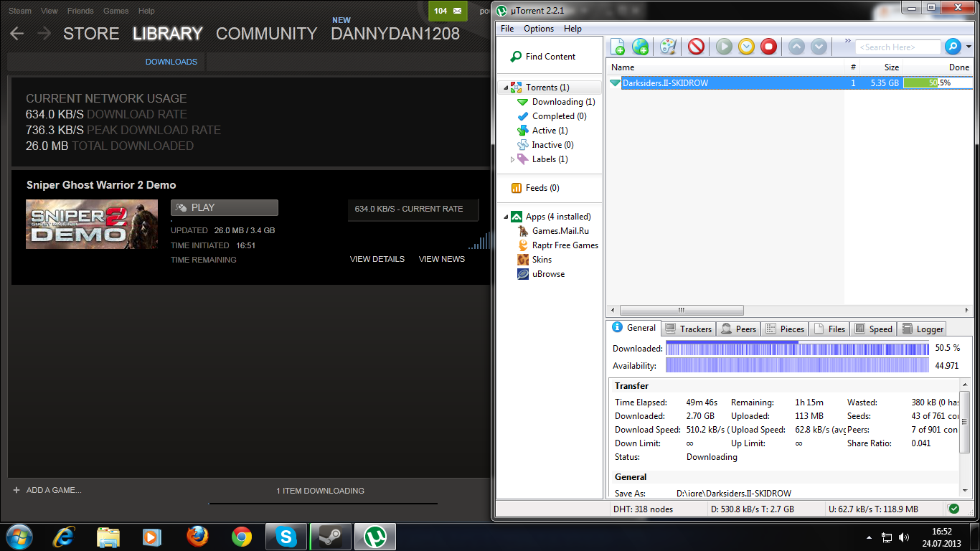Go back in Steam navigation
Viewport: 980px width, 551px height.
17,34
